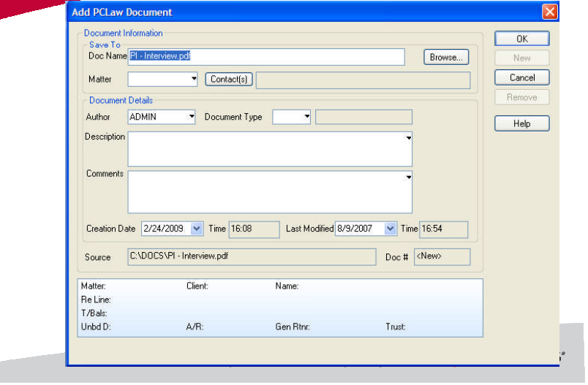Cancel the Add PCLaw Document dialog
The height and width of the screenshot is (385, 588).
521,77
